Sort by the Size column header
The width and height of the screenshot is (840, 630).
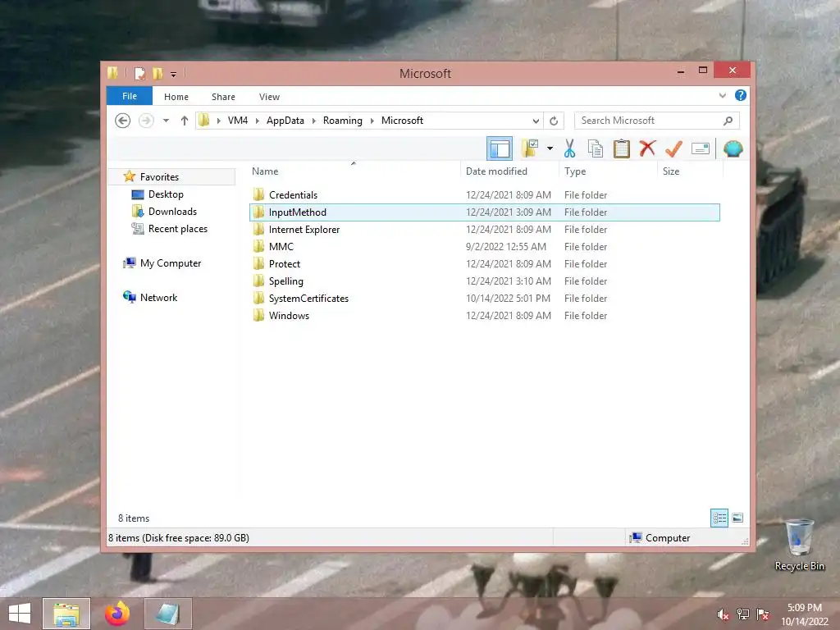[x=690, y=171]
